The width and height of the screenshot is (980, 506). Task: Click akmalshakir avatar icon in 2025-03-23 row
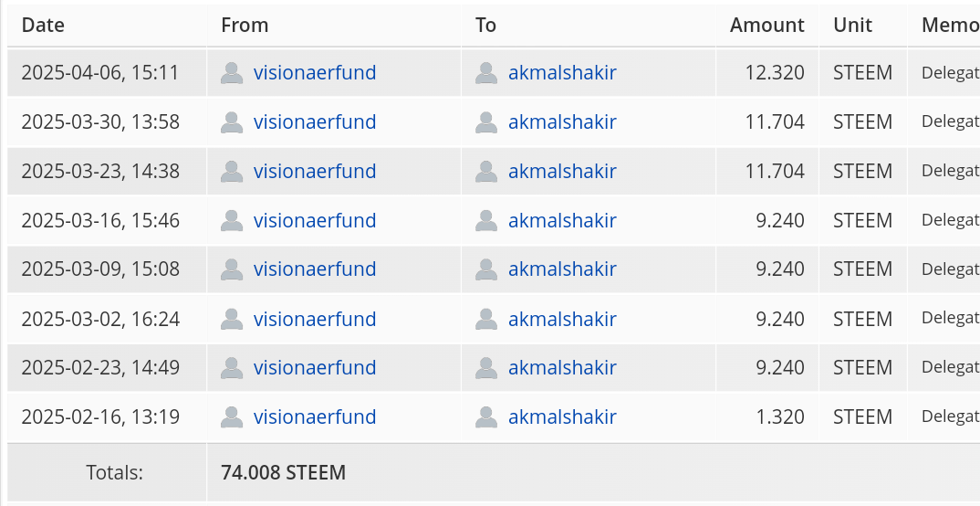(x=486, y=172)
